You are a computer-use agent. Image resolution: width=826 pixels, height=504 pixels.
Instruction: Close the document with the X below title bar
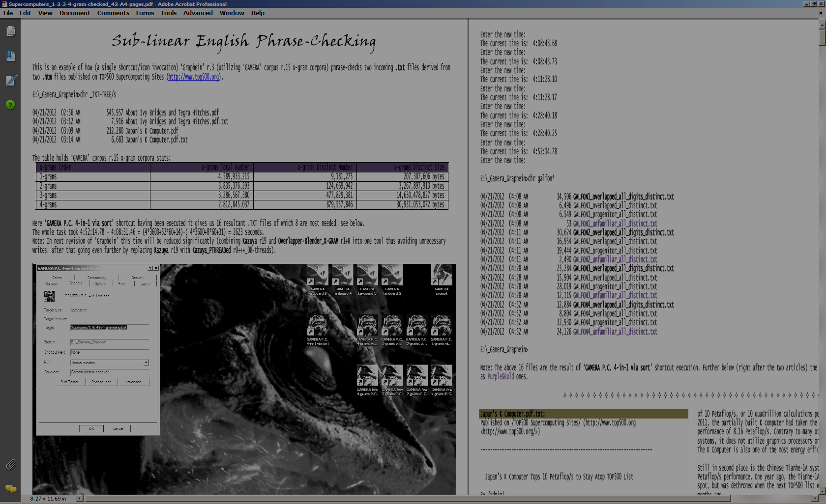821,13
